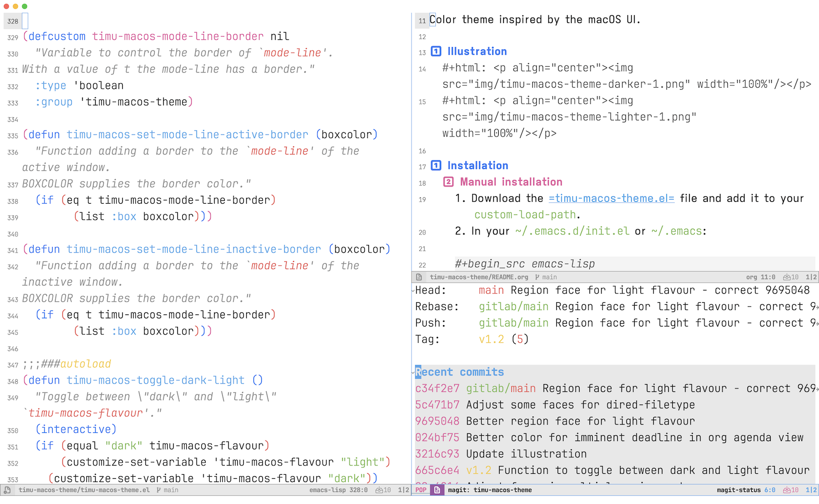Collapse the Recent commits section

click(x=413, y=372)
